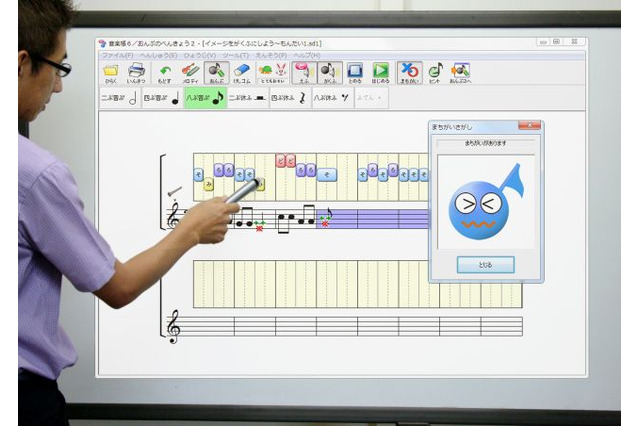Image resolution: width=640 pixels, height=426 pixels.
Task: Stop playback with the とめる icon
Action: (x=355, y=73)
